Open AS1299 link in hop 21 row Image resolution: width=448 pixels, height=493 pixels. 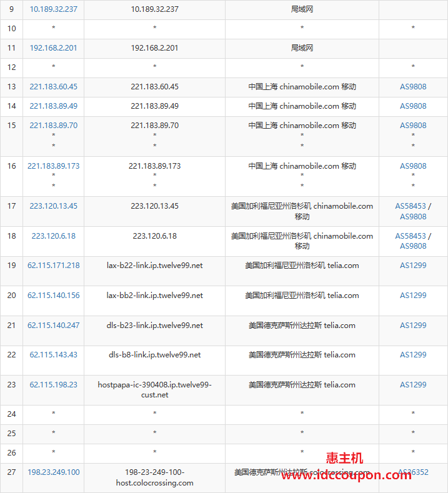(413, 325)
